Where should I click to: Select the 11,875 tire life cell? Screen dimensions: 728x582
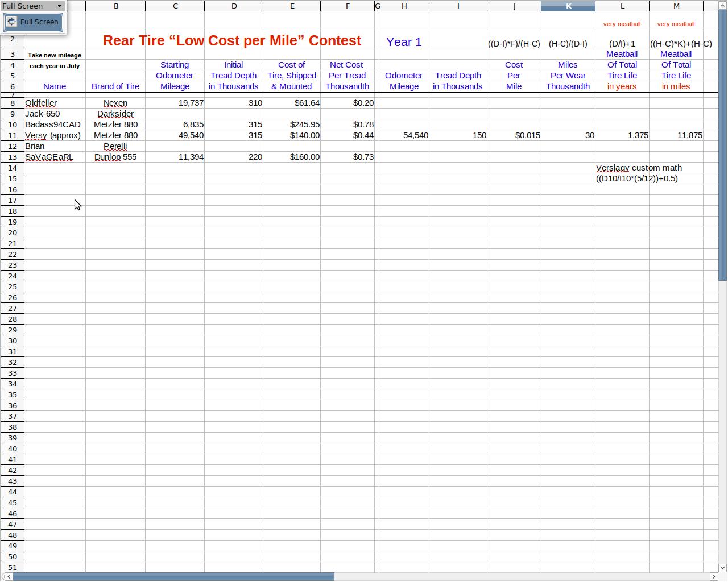click(676, 135)
